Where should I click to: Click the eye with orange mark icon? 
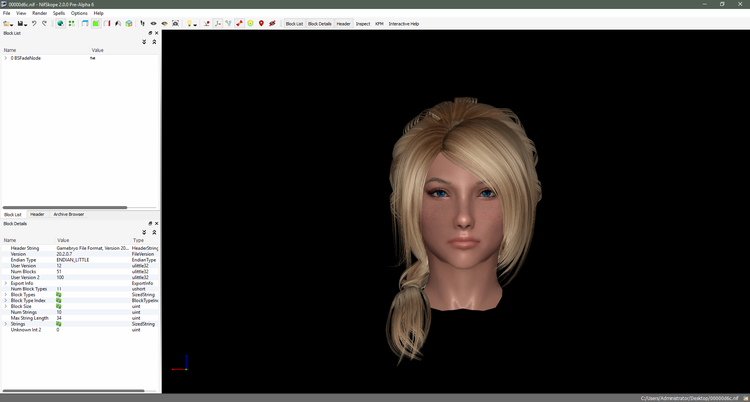click(165, 23)
